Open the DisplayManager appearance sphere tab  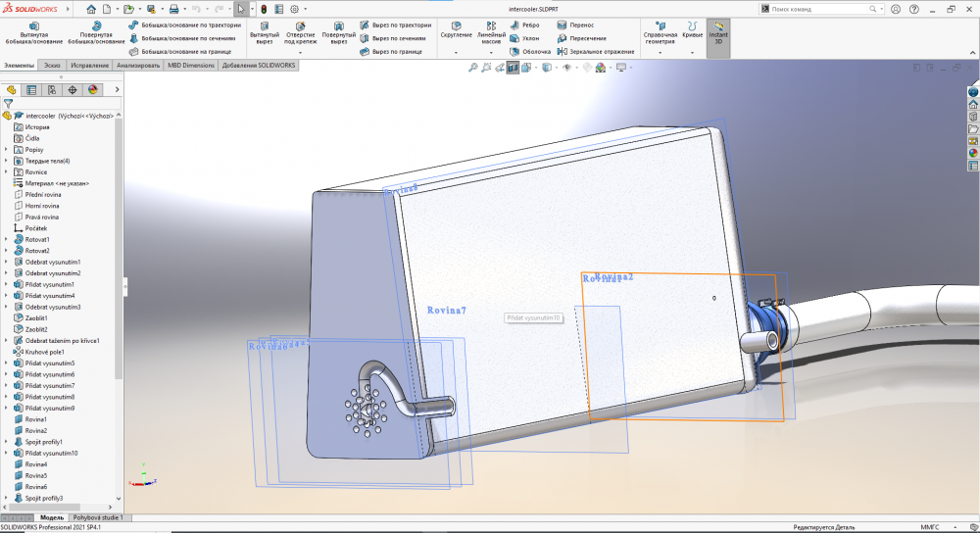click(x=93, y=89)
